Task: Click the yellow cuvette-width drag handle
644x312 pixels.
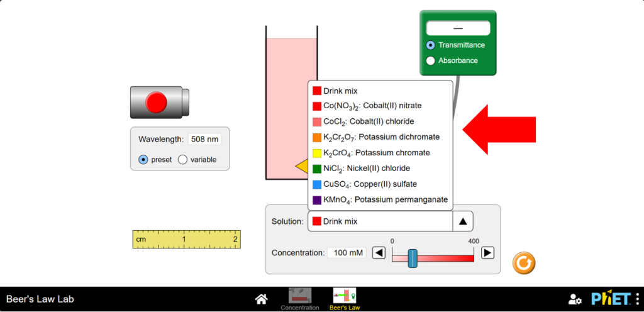Action: pos(302,166)
